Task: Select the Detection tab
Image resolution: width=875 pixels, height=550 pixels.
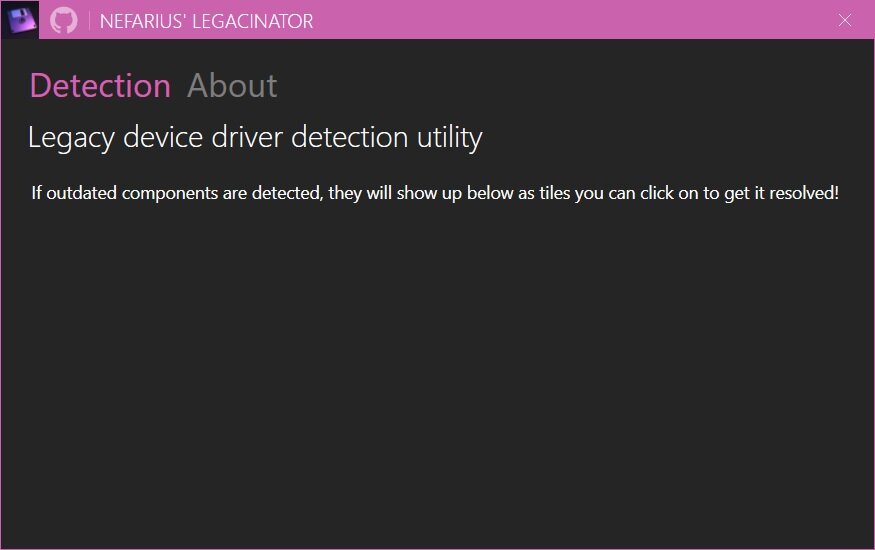Action: pyautogui.click(x=100, y=86)
